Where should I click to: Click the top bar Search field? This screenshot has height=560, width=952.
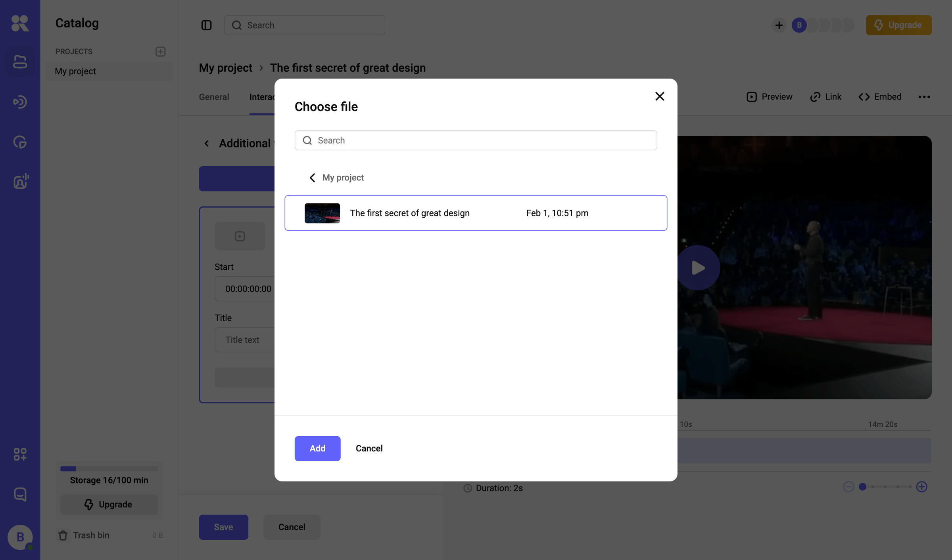coord(305,25)
